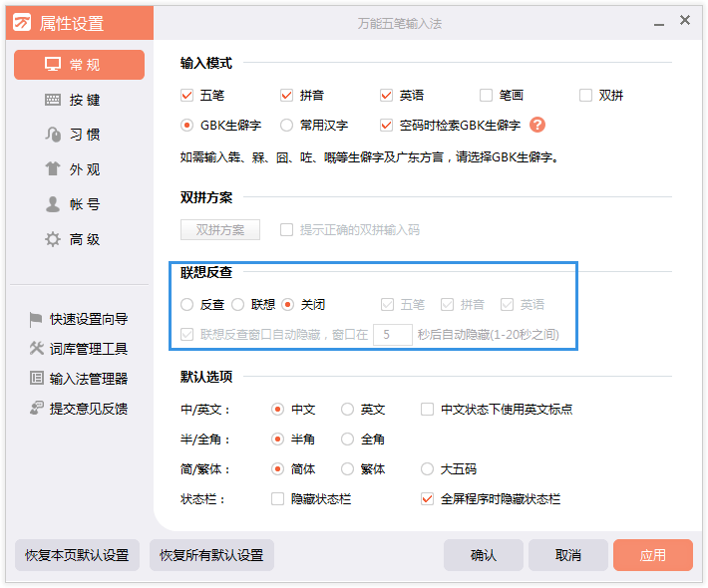Switch to the 高级 settings tab
This screenshot has width=708, height=588.
point(79,239)
